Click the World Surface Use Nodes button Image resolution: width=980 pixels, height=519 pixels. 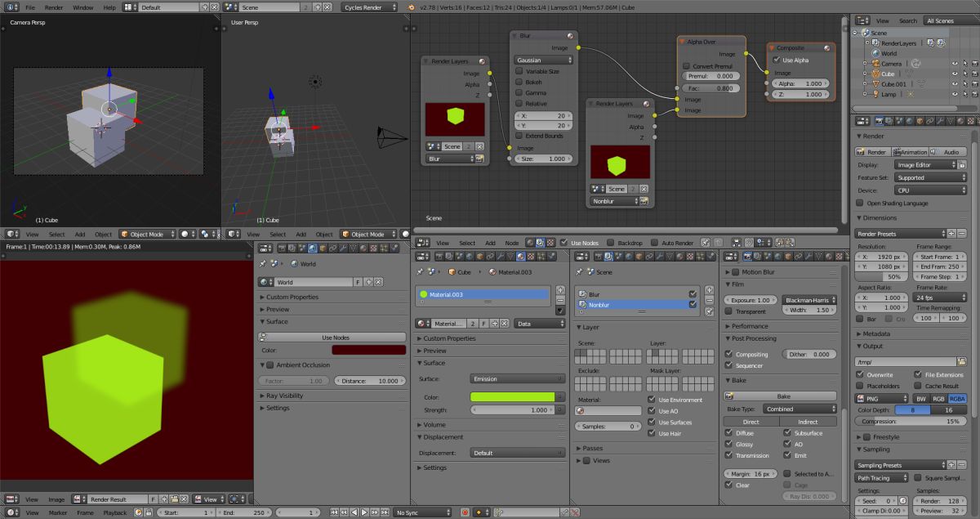click(x=332, y=338)
